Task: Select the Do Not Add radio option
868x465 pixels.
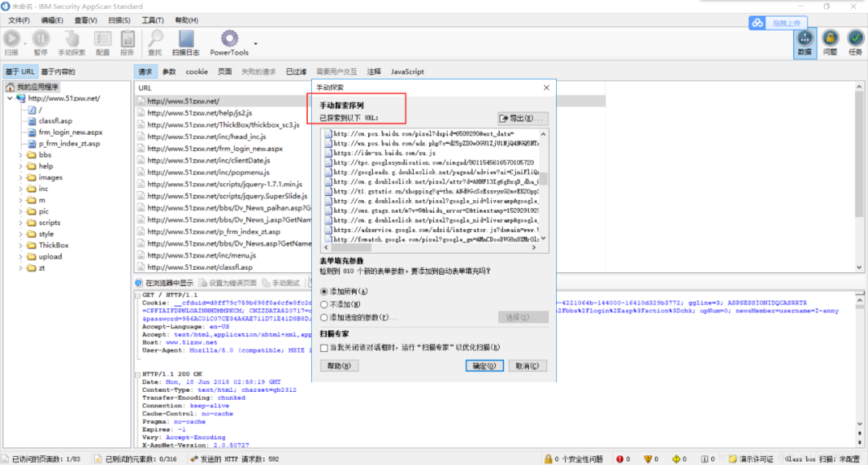Action: tap(324, 304)
